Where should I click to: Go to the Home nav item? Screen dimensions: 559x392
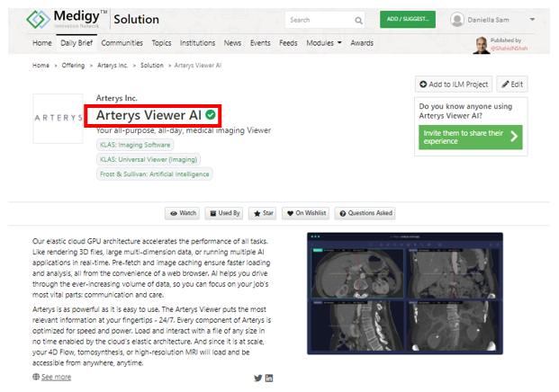42,43
